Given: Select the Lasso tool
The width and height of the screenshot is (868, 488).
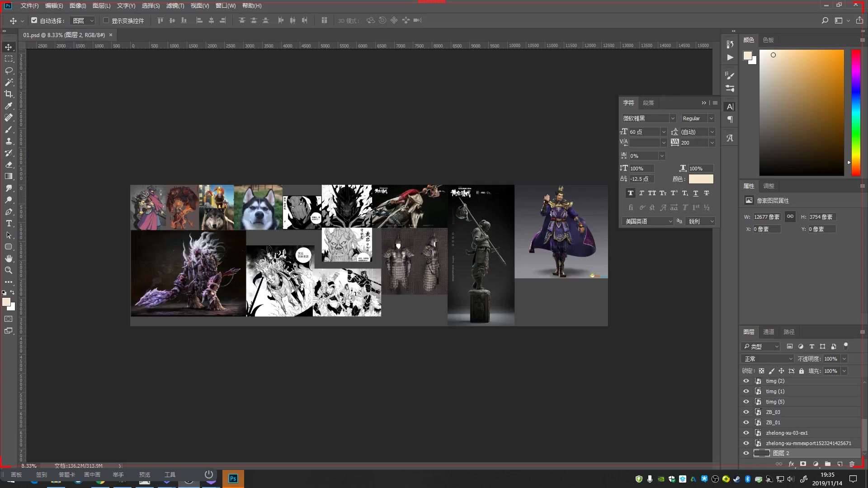Looking at the screenshot, I should 9,70.
